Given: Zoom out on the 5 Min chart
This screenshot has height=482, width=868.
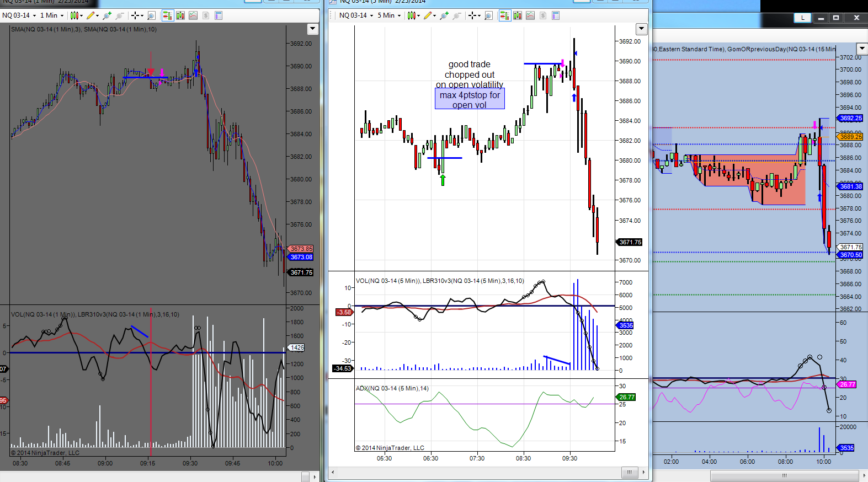Looking at the screenshot, I should [456, 15].
